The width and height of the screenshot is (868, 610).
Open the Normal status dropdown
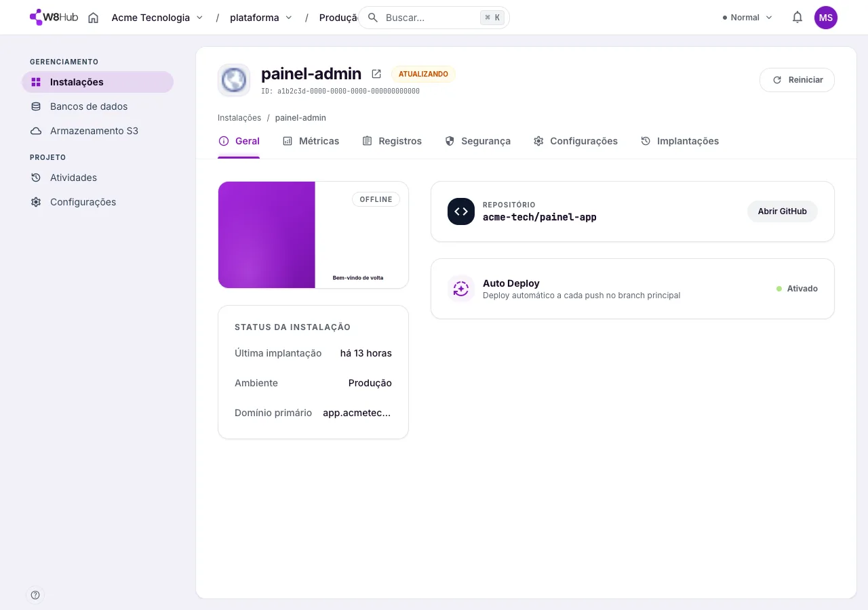point(747,18)
